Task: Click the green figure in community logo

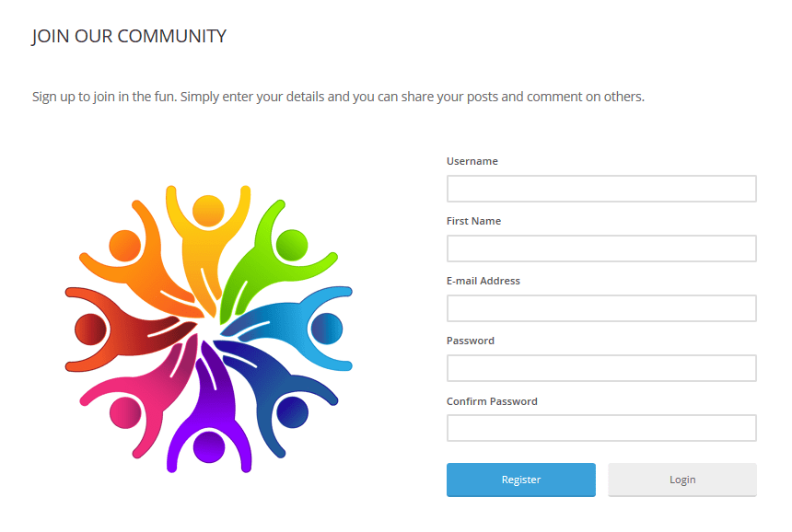Action: [273, 258]
